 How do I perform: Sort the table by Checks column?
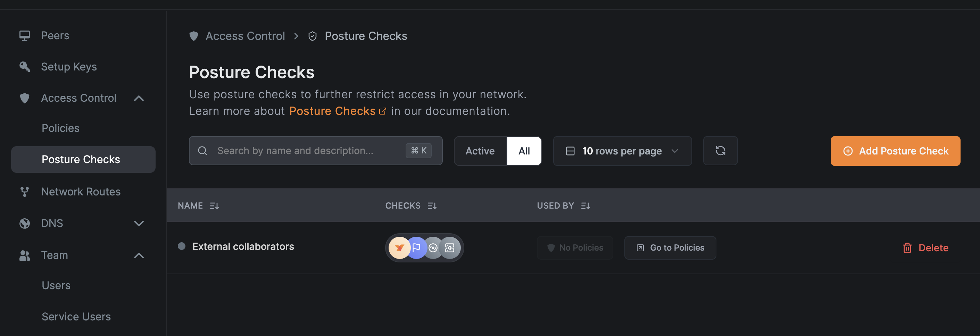(x=432, y=205)
